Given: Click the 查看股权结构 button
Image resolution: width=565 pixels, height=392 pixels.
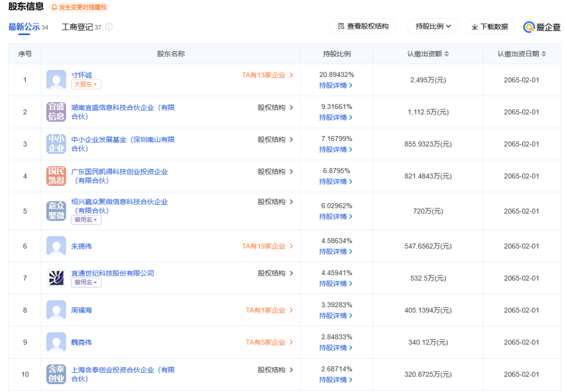Looking at the screenshot, I should [363, 26].
